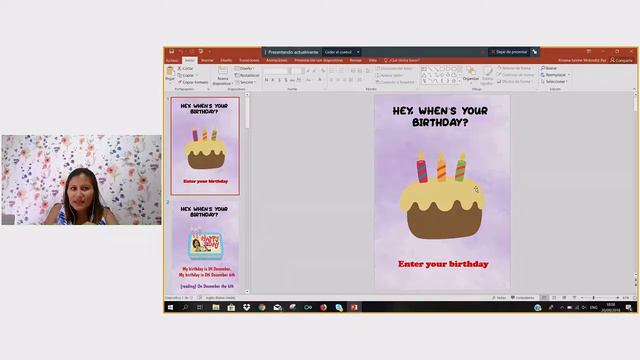Open the Revisar tab
The height and width of the screenshot is (360, 640).
pyautogui.click(x=356, y=60)
